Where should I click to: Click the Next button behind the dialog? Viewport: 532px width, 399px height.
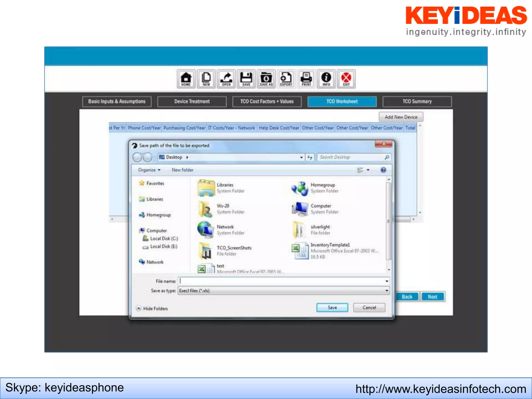coord(433,297)
